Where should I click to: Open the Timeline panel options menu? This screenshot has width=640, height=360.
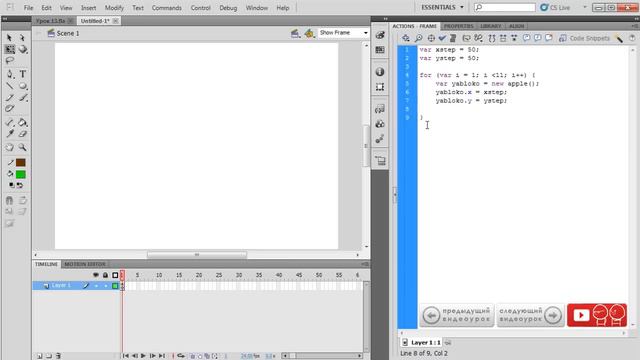click(365, 264)
